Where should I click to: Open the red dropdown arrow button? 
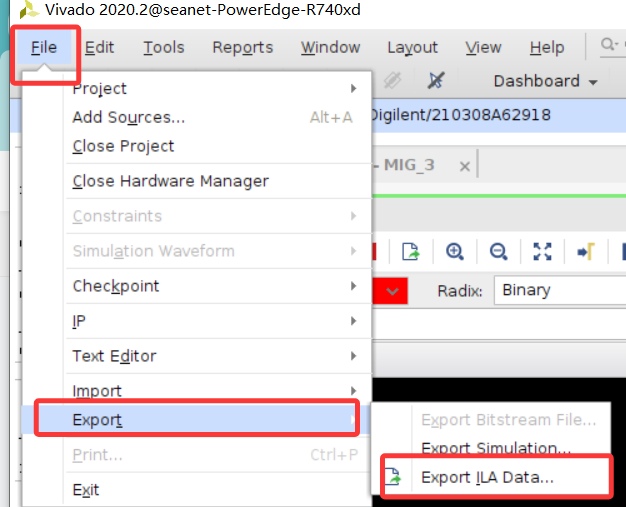click(391, 291)
